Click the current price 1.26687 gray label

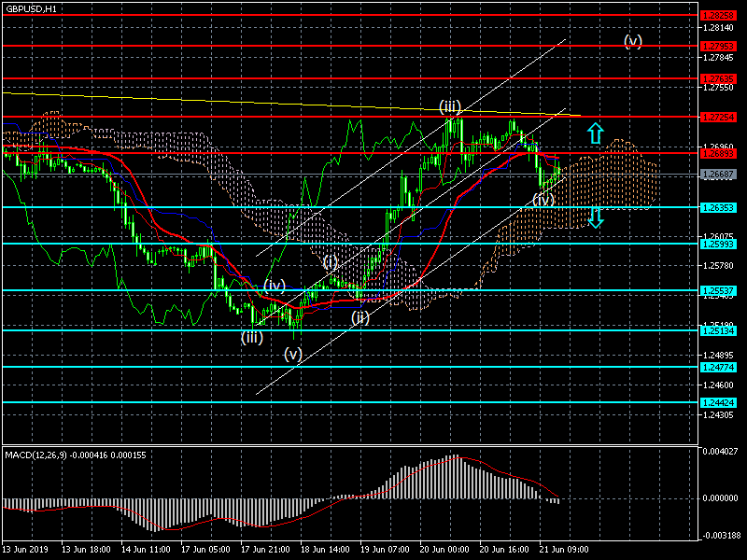pos(718,175)
